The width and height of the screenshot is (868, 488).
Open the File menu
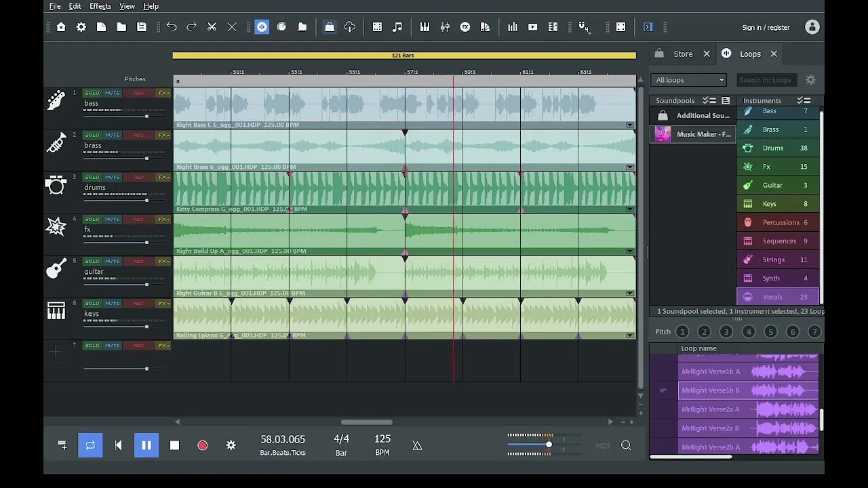coord(55,6)
